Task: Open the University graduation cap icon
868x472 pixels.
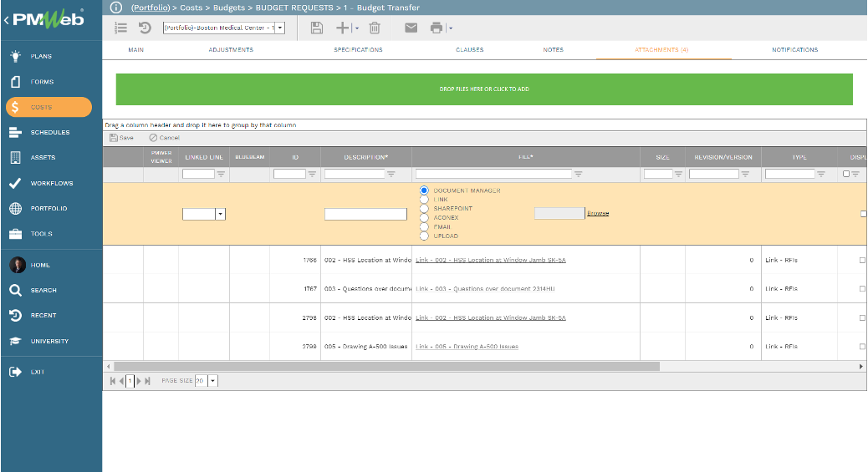Action: tap(16, 341)
